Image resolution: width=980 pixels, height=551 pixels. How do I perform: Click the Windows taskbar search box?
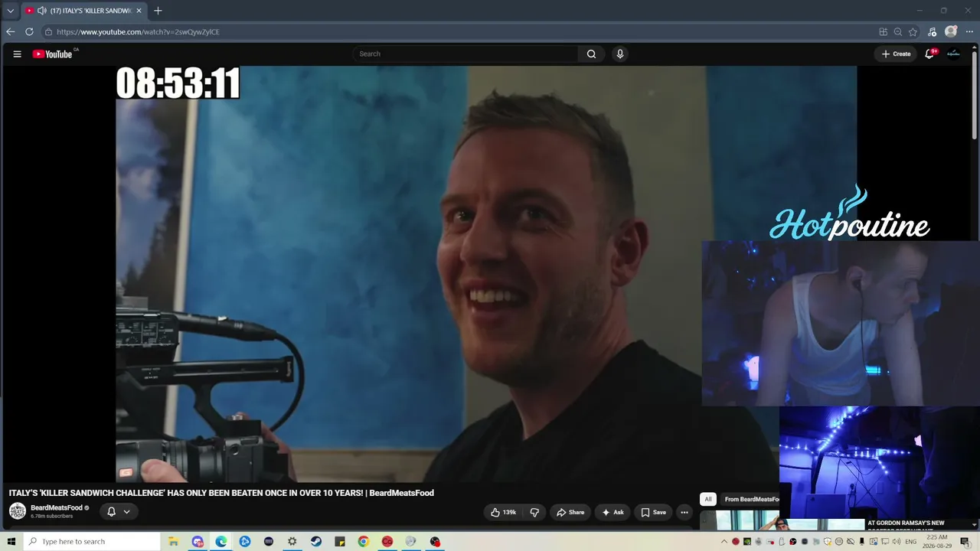pyautogui.click(x=92, y=542)
